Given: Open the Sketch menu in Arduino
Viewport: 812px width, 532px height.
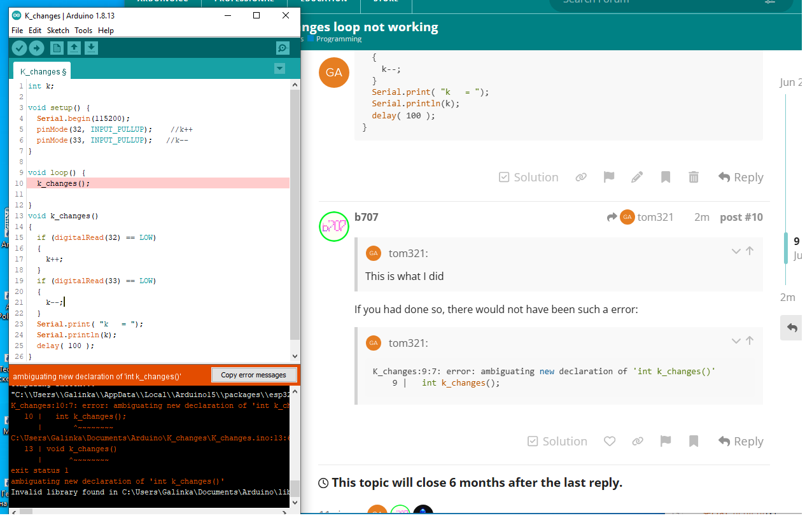Looking at the screenshot, I should (x=58, y=31).
